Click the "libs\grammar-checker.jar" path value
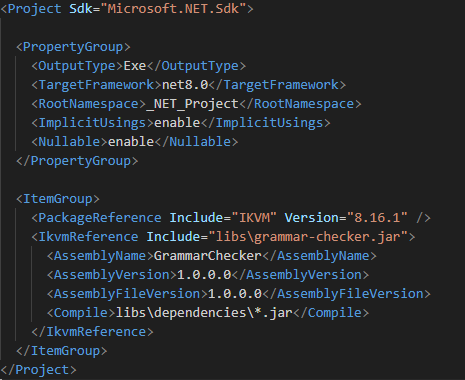This screenshot has height=380, width=465. tap(308, 237)
